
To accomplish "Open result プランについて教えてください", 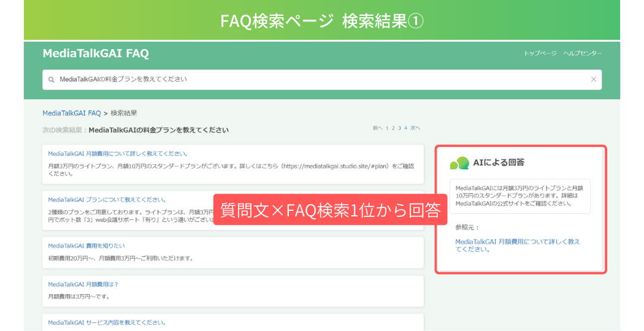I will pyautogui.click(x=107, y=200).
